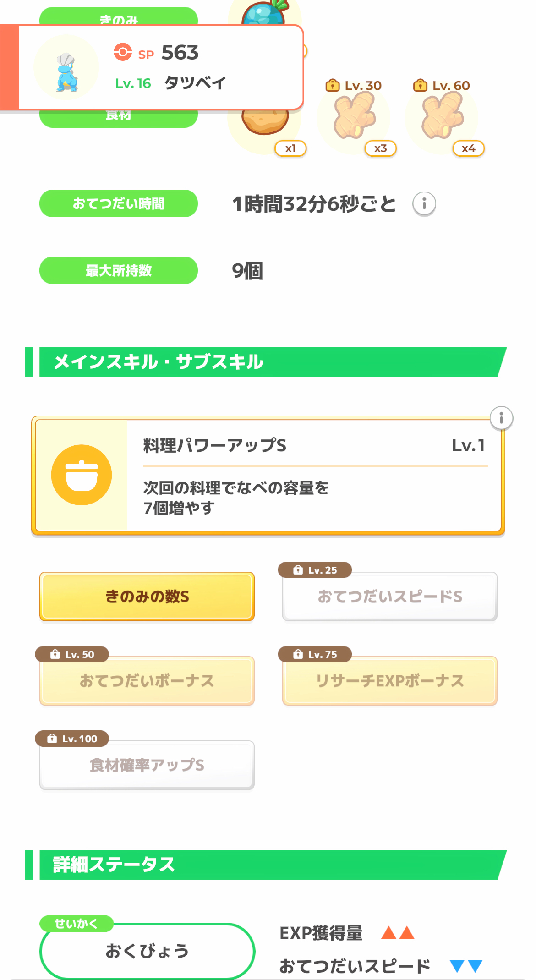Select the きのみの数S sub skill

click(147, 597)
